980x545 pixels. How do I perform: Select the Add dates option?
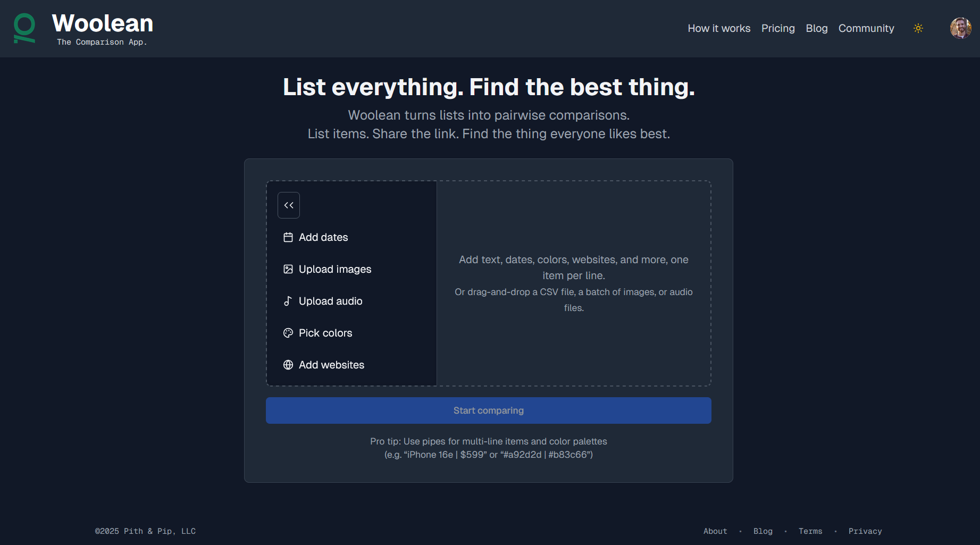tap(351, 237)
